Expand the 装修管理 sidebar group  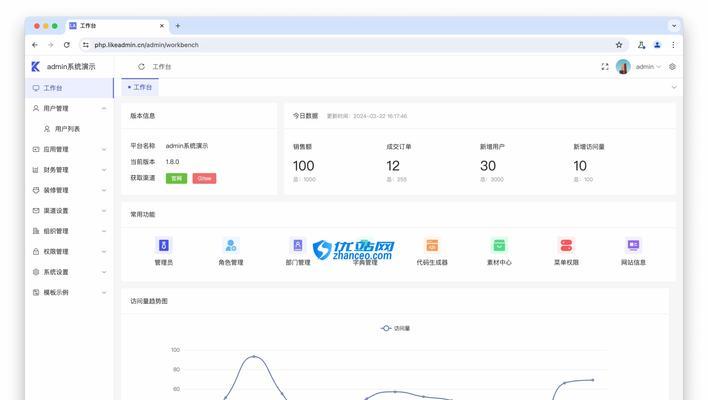pos(104,190)
